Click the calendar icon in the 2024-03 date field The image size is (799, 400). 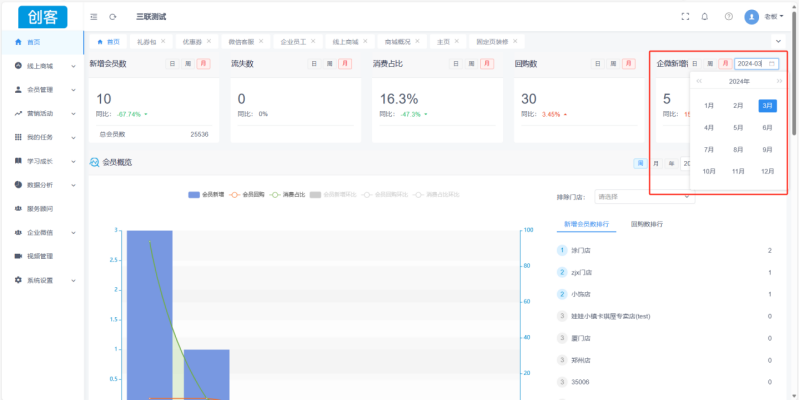(772, 64)
